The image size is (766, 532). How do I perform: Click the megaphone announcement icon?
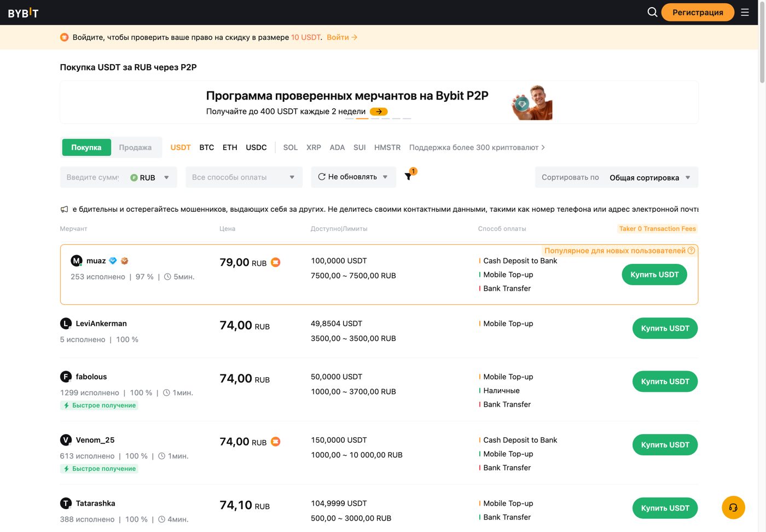65,209
